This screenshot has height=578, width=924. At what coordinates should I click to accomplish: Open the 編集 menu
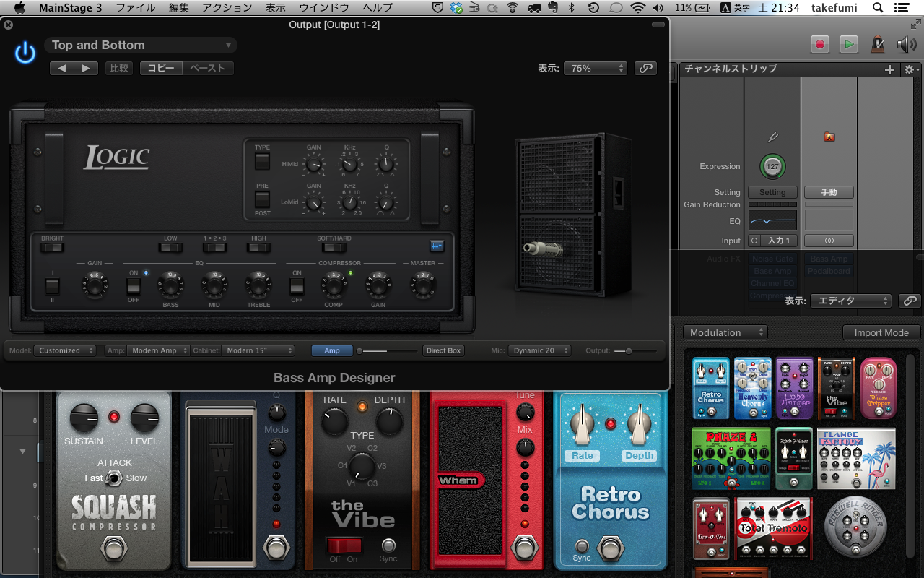179,8
